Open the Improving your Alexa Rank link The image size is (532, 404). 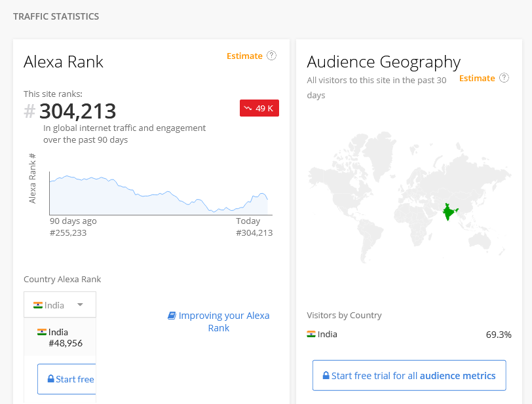(219, 321)
